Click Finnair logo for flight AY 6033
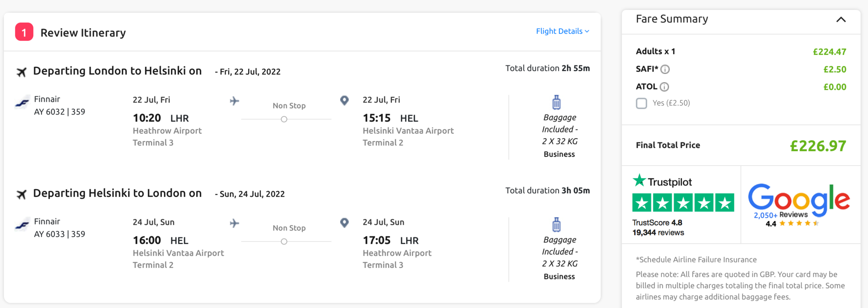This screenshot has height=308, width=868. point(22,225)
